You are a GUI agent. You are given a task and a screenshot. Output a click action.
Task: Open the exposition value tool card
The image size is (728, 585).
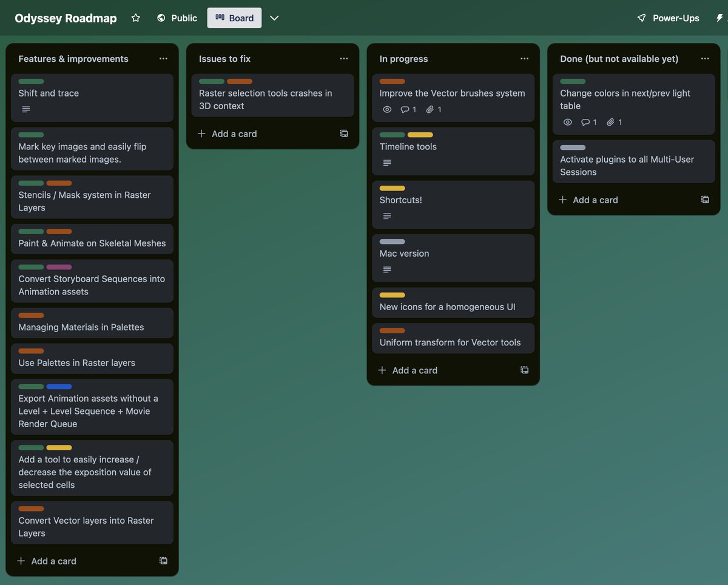click(x=92, y=468)
